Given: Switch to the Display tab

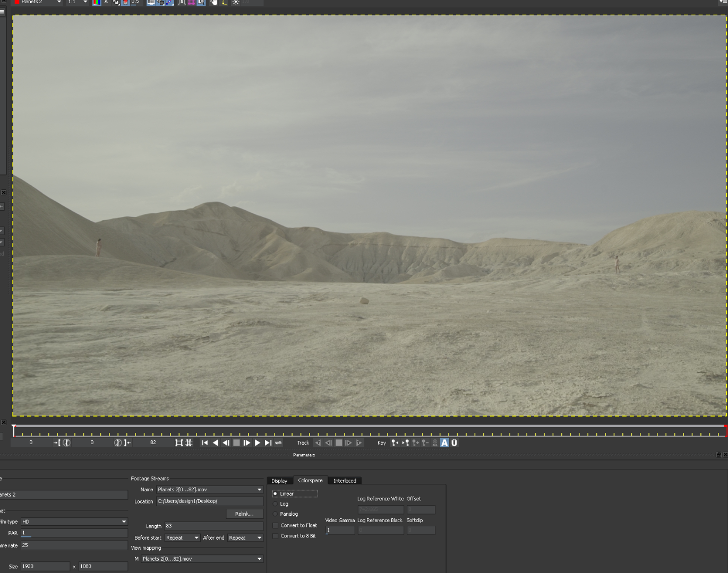Looking at the screenshot, I should pos(279,481).
